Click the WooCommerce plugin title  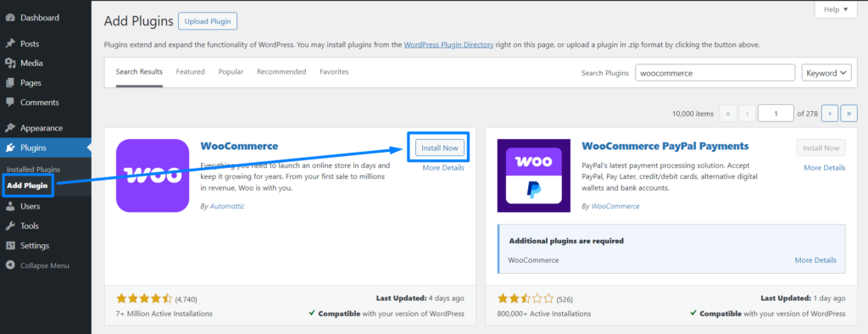click(x=239, y=146)
